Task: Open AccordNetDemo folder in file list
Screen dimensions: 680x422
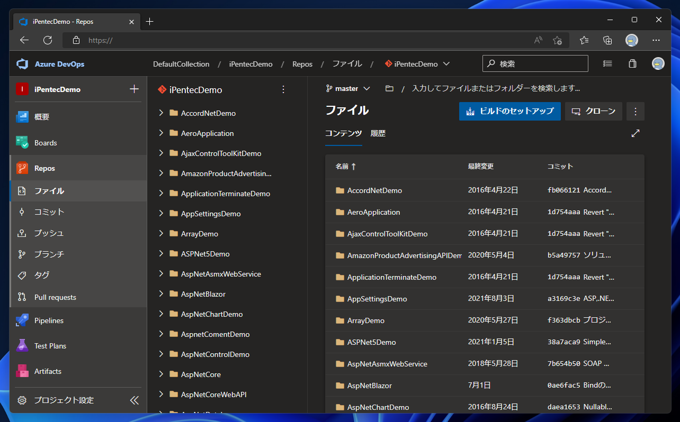Action: click(x=374, y=190)
